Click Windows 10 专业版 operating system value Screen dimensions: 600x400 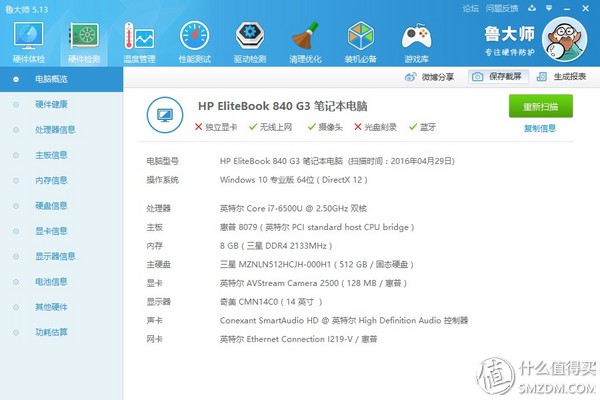(x=293, y=180)
